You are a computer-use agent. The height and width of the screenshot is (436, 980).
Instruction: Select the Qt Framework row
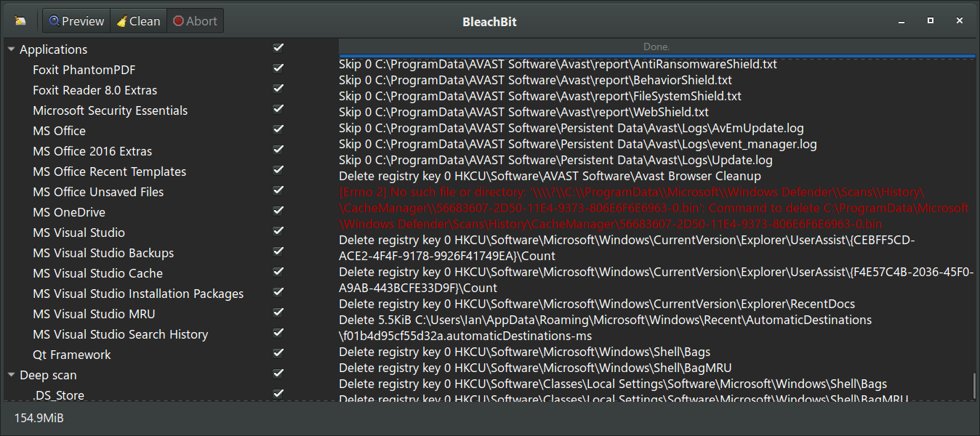point(72,355)
